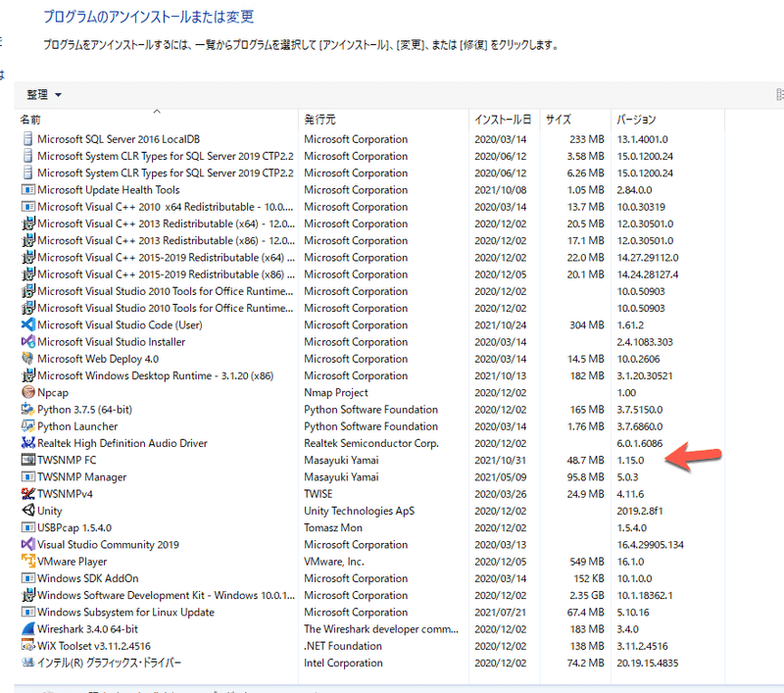Click the Windows Subsystem for Linux Update icon
This screenshot has height=693, width=784.
point(28,612)
